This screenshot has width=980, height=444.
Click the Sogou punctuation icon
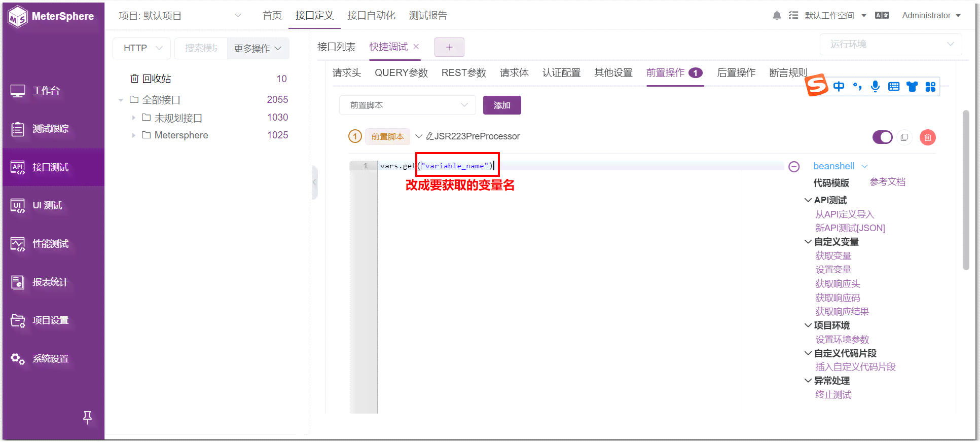857,87
